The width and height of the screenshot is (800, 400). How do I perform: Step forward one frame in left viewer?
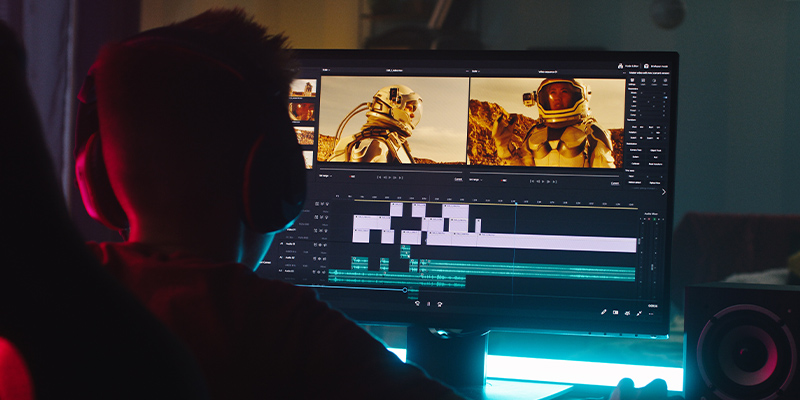(395, 178)
